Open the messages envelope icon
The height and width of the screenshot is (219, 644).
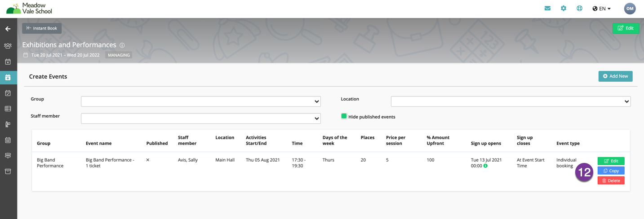pos(547,8)
